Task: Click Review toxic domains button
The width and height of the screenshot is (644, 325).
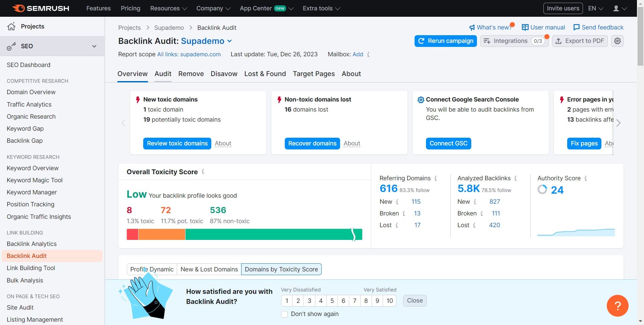Action: (177, 143)
